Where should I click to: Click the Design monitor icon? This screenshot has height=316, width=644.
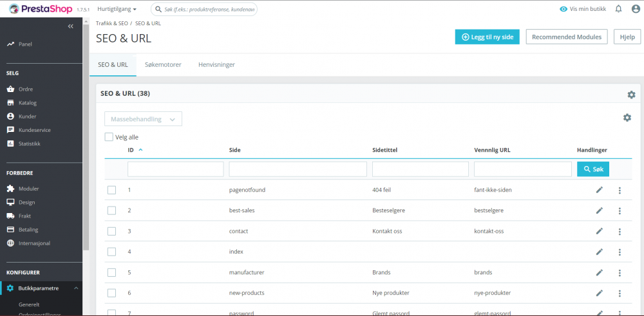coord(11,202)
